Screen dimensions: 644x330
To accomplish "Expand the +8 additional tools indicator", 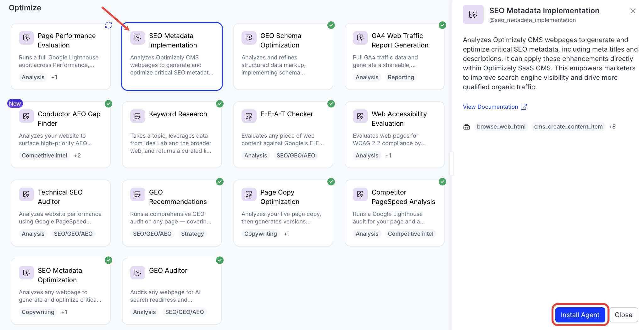I will pyautogui.click(x=612, y=127).
